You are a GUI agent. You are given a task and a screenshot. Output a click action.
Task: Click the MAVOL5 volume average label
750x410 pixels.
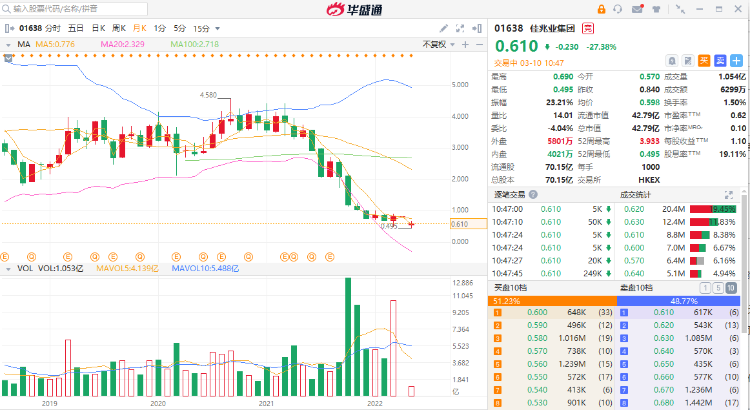pos(127,268)
